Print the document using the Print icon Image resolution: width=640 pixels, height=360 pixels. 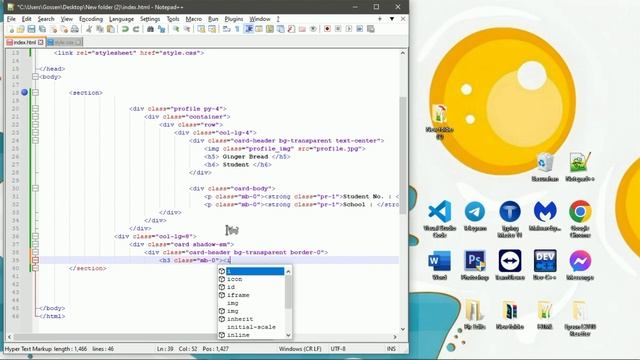pyautogui.click(x=75, y=29)
